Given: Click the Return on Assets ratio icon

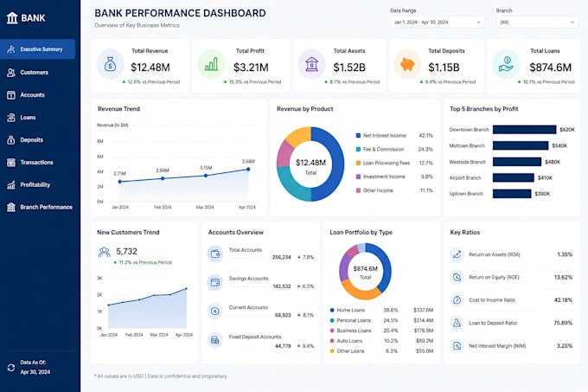Looking at the screenshot, I should pyautogui.click(x=457, y=254).
